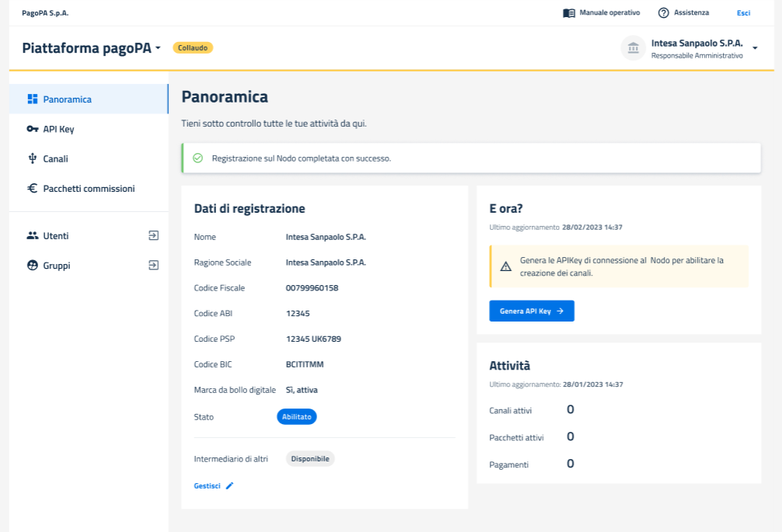Click the Gestisci link

click(207, 485)
